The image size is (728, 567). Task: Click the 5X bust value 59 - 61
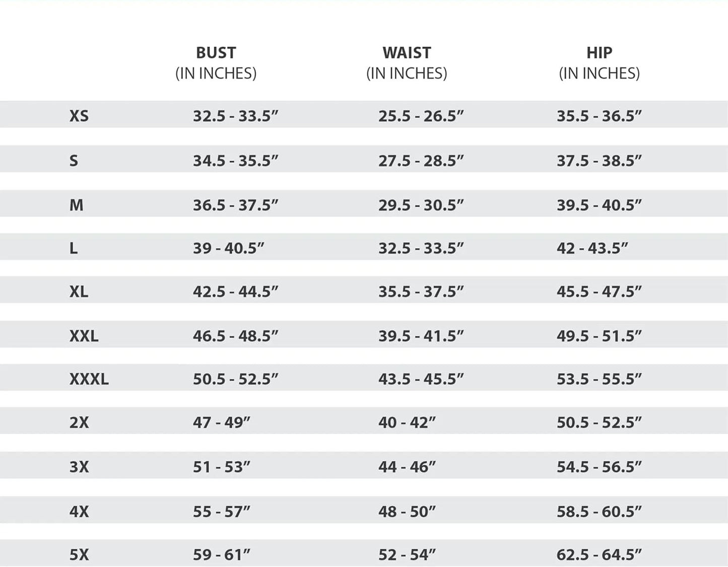(221, 555)
